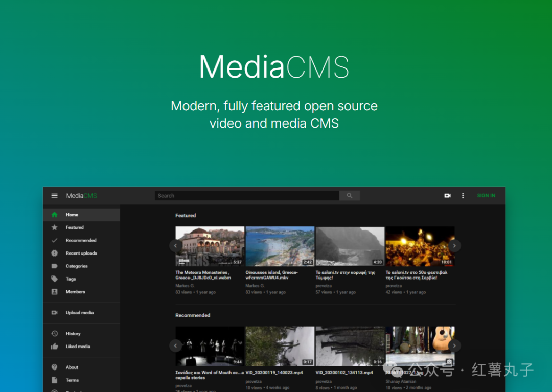This screenshot has height=392, width=552.
Task: Open Recent uploads sidebar item
Action: click(82, 253)
